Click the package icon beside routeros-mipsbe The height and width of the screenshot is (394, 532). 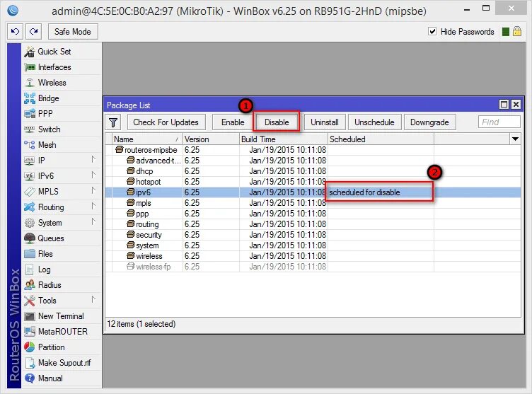click(119, 150)
